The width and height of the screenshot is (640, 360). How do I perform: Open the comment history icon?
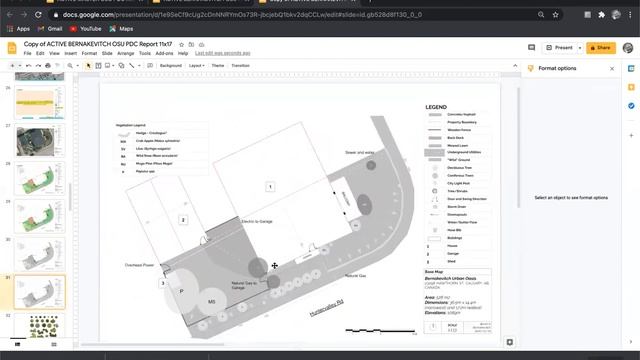531,48
